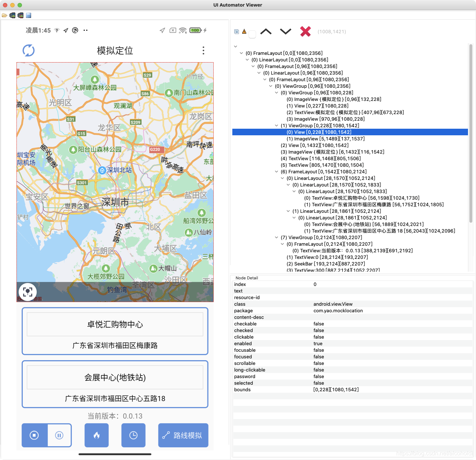Select TextView:会展中心 (地铁站) tree node
This screenshot has height=460, width=476.
tap(364, 225)
